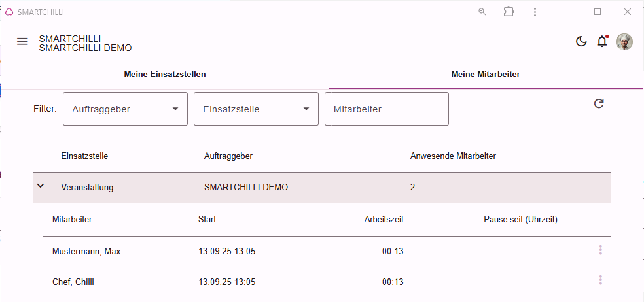
Task: Click the Arbeitszeit column header
Action: click(384, 219)
